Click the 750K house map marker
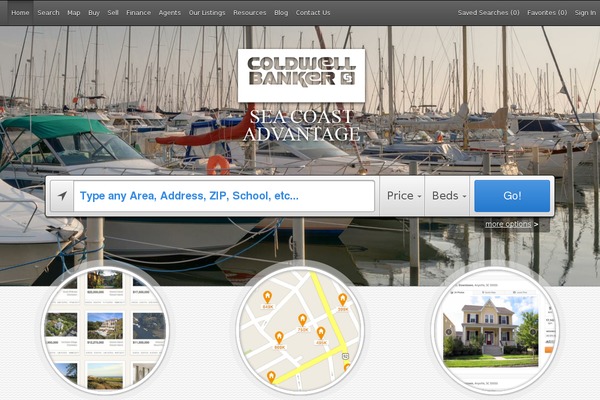This screenshot has height=400, width=600. click(302, 323)
